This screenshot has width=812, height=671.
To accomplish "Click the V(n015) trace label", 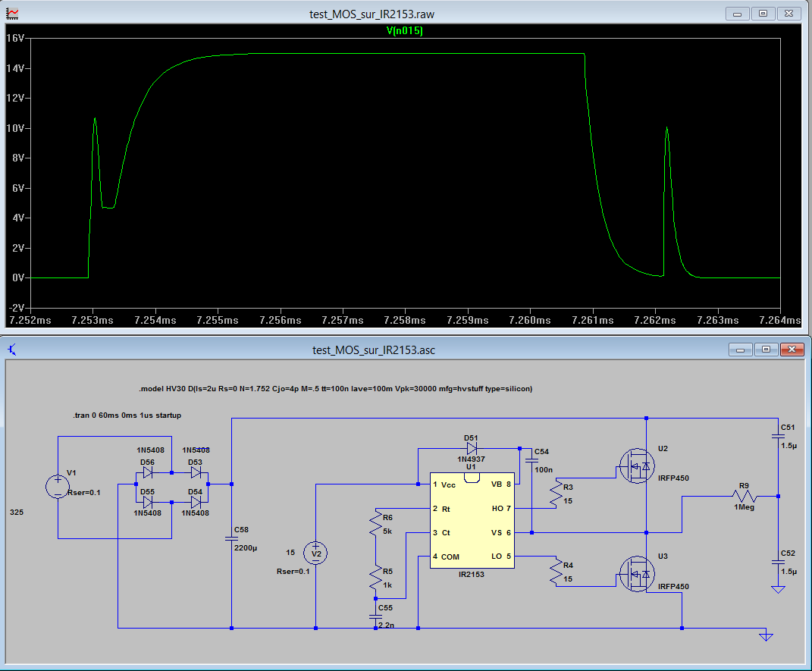I will click(404, 31).
